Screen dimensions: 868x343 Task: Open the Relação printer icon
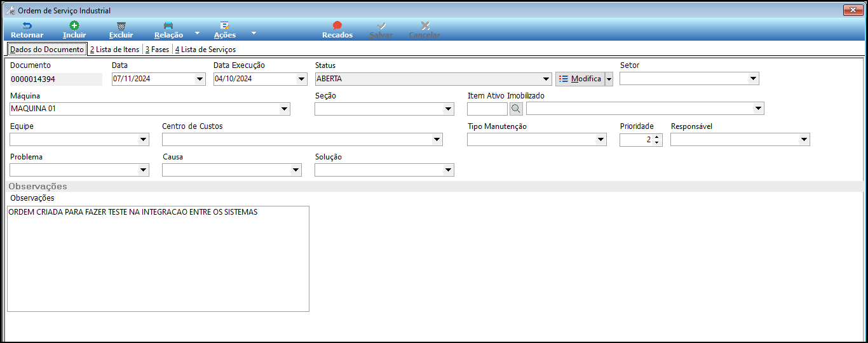[x=168, y=26]
